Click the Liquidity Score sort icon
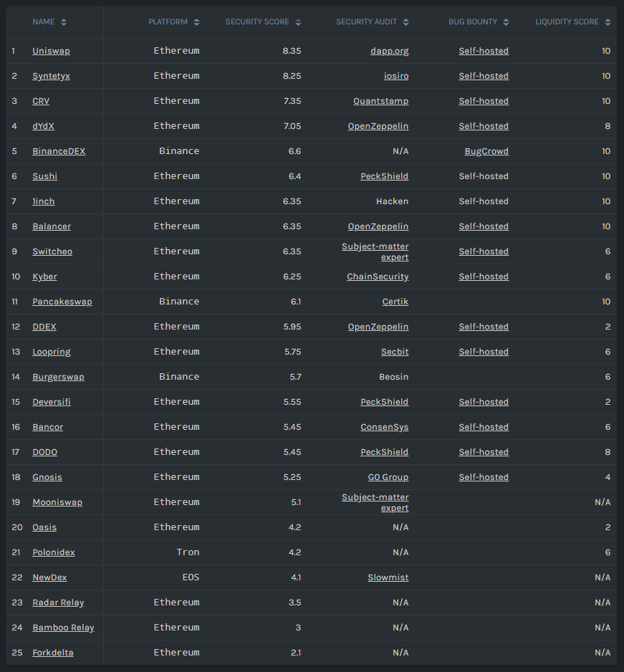624x672 pixels. click(x=608, y=22)
